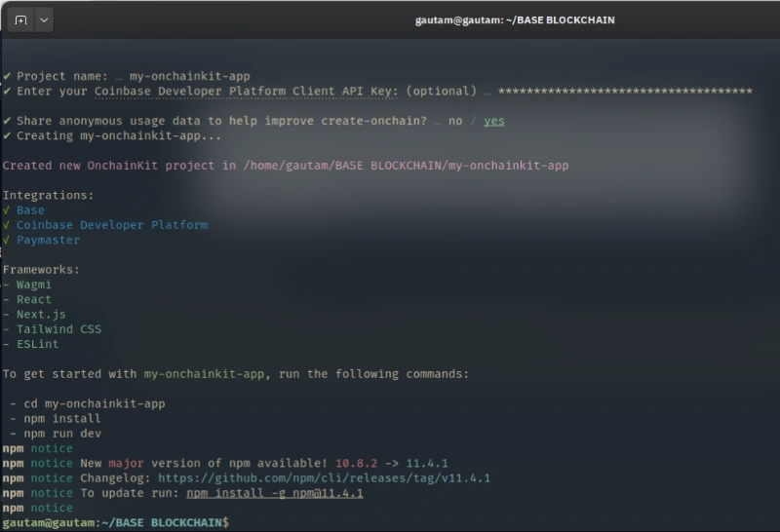The image size is (780, 532).
Task: Click the shell prompt gautam@gautam:~/BASE BLOCKCHAIN$
Action: 116,523
